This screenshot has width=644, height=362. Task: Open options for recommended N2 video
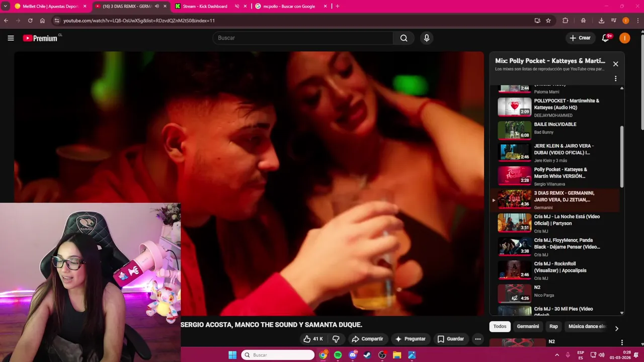(622, 342)
